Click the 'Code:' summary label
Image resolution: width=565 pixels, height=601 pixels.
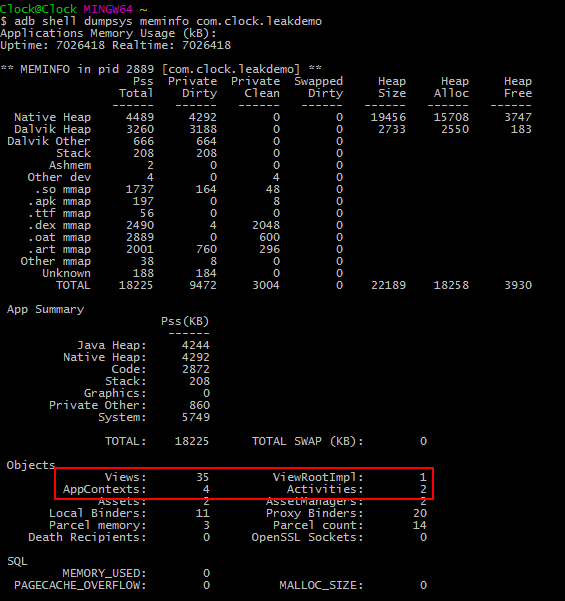[129, 369]
